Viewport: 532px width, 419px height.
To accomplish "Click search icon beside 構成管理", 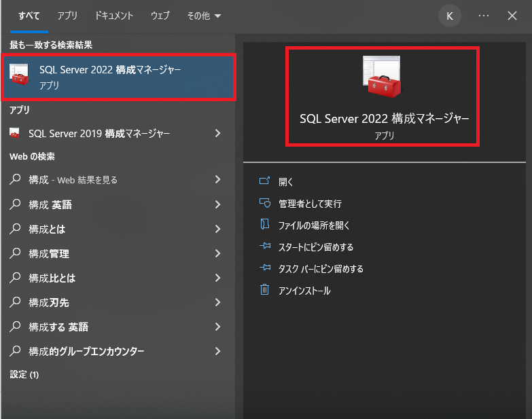I will coord(15,253).
